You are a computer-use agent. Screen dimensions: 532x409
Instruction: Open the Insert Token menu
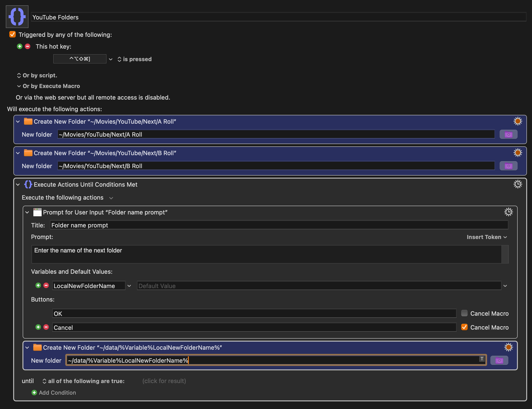(486, 237)
